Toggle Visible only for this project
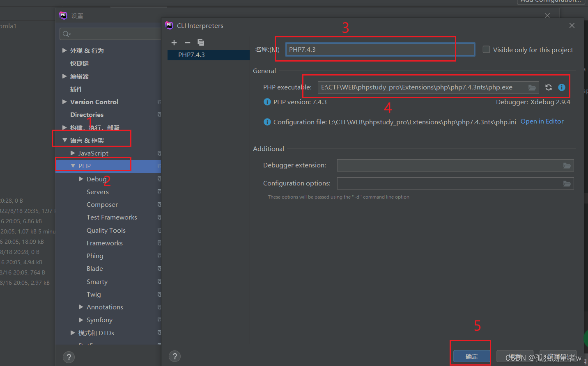 click(486, 50)
